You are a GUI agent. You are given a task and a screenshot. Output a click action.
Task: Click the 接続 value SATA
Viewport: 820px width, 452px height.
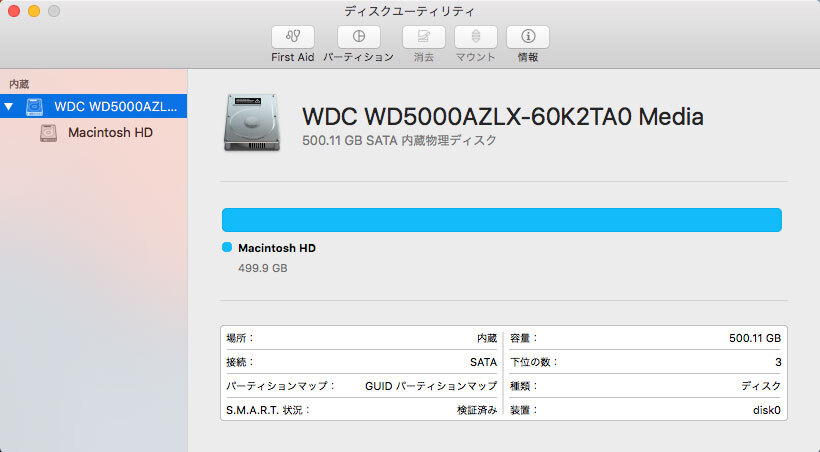(483, 362)
